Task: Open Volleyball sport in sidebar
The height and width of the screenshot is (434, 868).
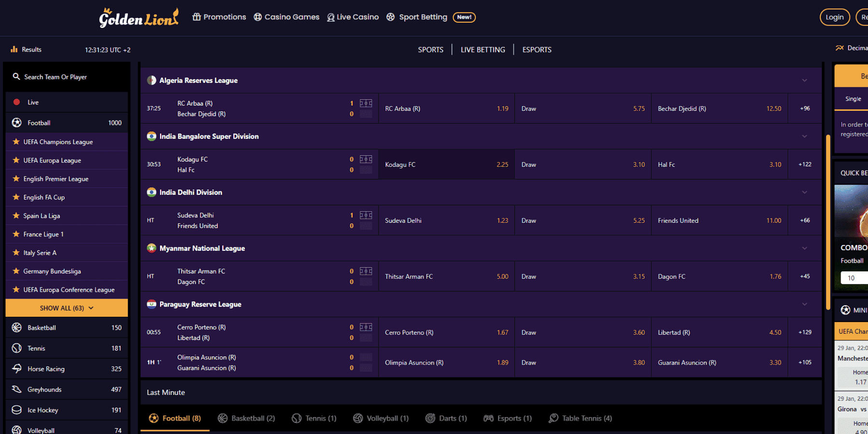Action: tap(67, 429)
